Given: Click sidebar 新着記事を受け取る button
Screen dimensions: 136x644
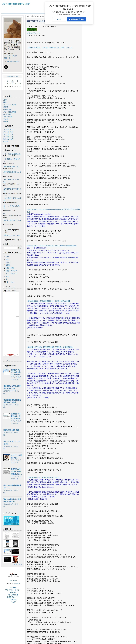Looking at the screenshot, I should [x=12, y=62].
